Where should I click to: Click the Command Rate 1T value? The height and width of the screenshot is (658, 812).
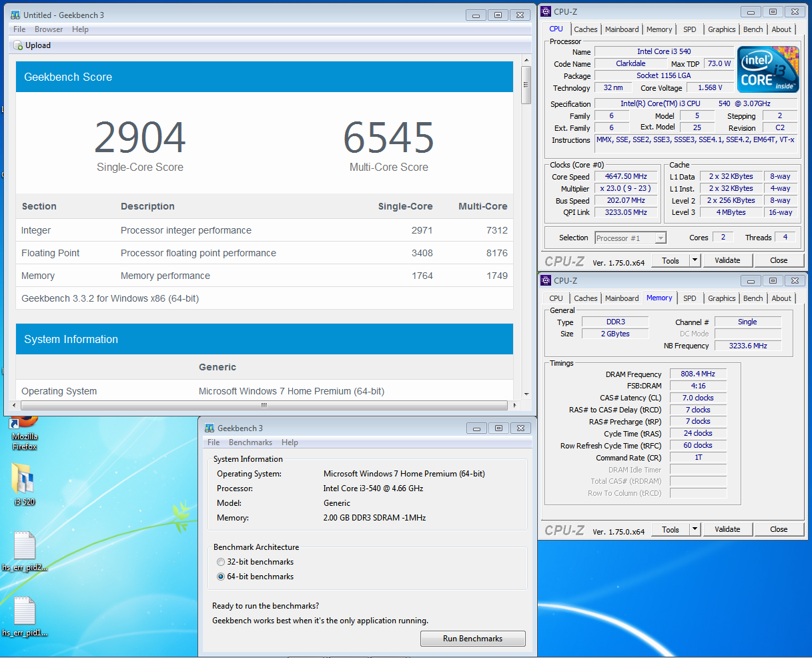698,458
